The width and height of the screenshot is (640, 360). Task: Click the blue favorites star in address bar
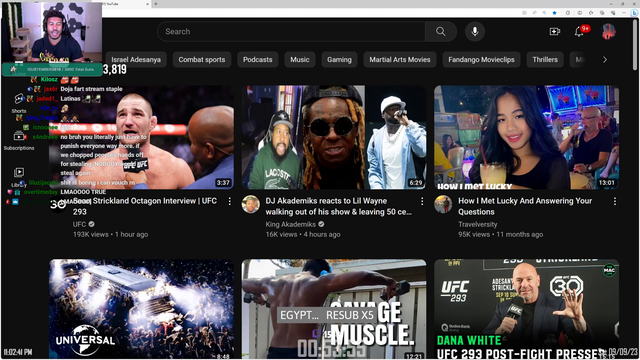pos(554,13)
